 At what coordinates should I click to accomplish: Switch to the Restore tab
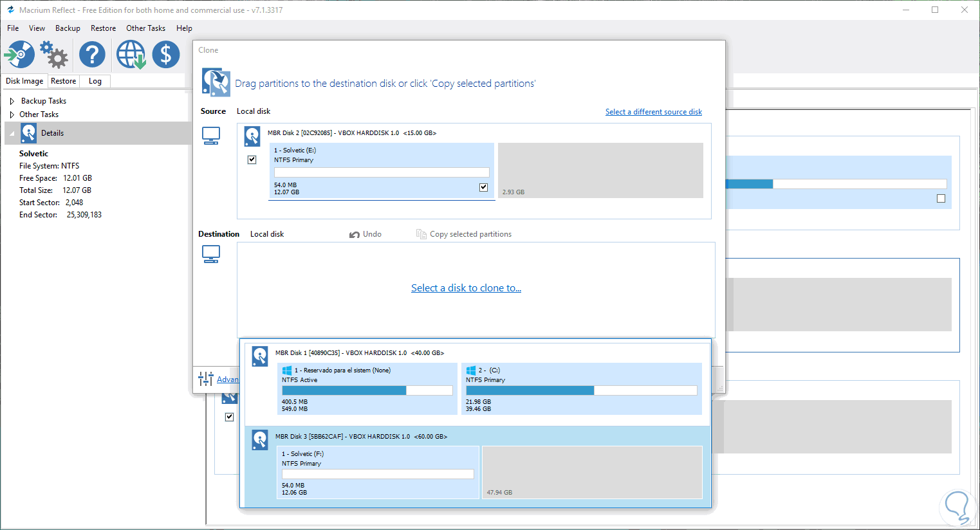coord(63,81)
